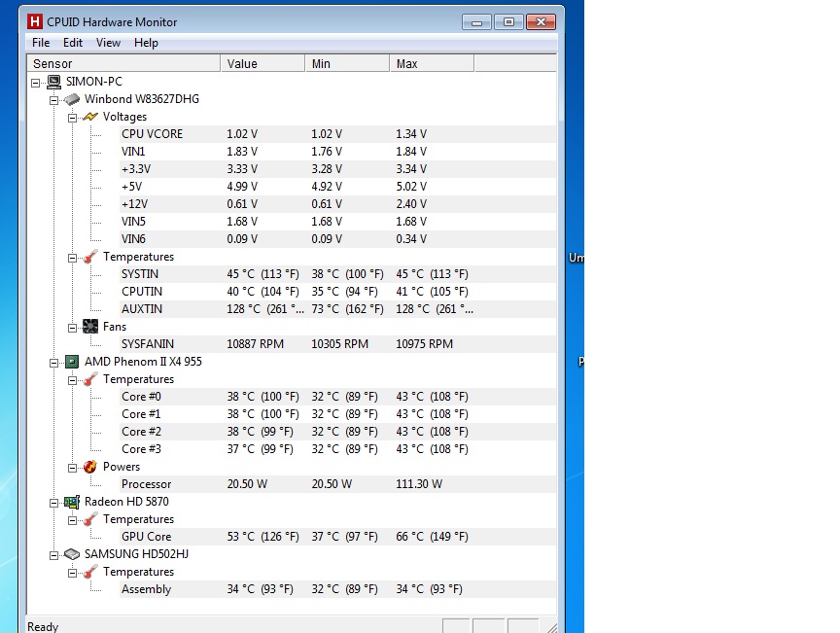The height and width of the screenshot is (633, 840).
Task: Collapse the Fans group
Action: click(x=72, y=328)
